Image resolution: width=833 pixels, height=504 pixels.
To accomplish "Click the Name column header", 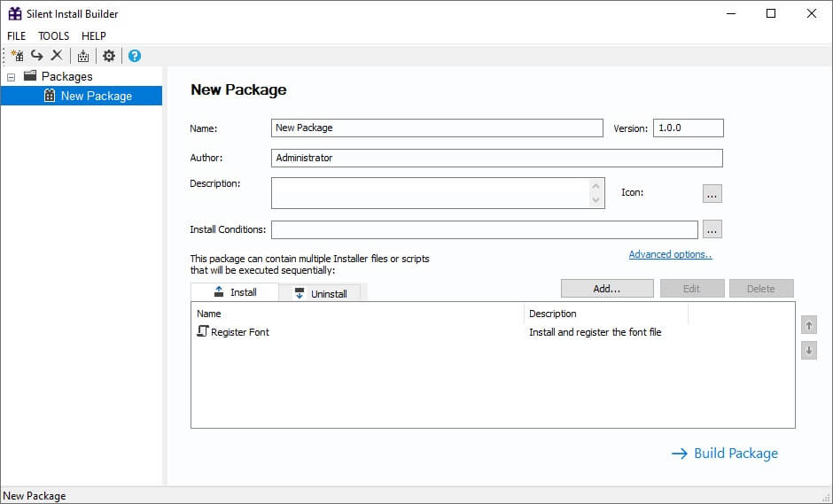I will [x=357, y=314].
